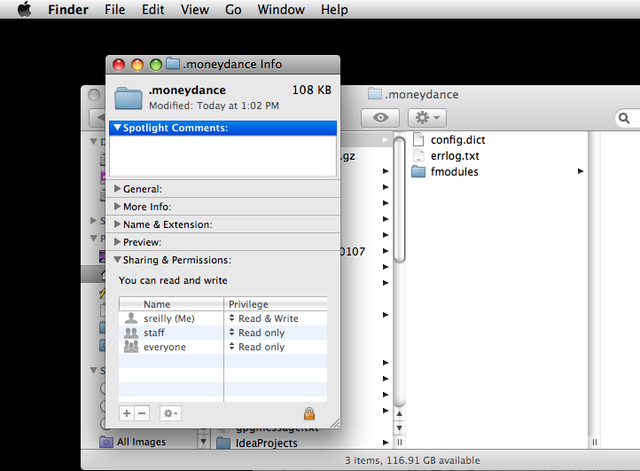Click the first column resize handle
640x471 pixels.
click(400, 442)
